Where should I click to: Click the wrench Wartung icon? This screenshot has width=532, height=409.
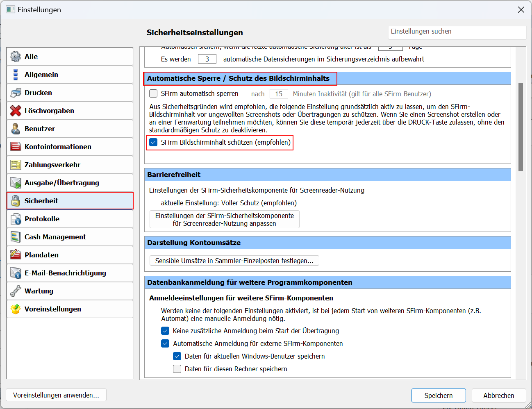coord(16,291)
